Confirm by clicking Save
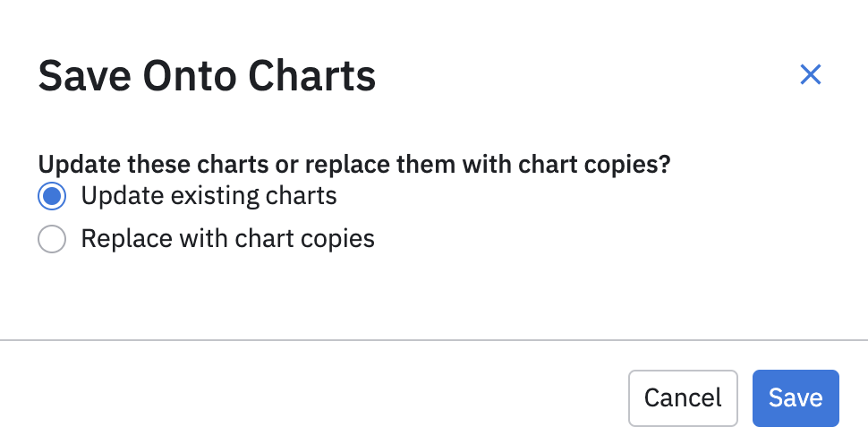The image size is (868, 444). [x=796, y=397]
